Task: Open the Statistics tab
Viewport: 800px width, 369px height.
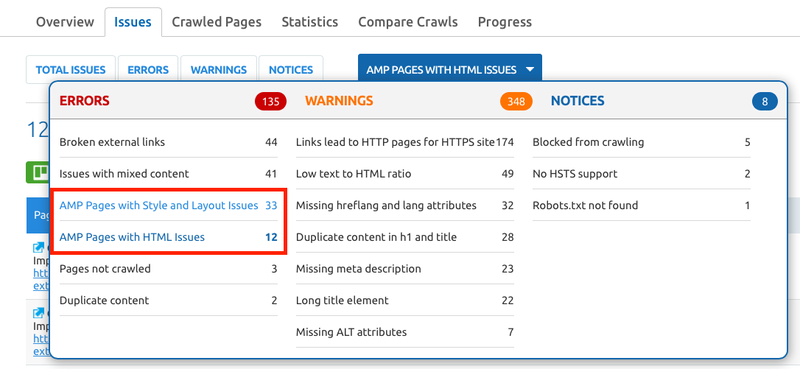Action: [310, 22]
